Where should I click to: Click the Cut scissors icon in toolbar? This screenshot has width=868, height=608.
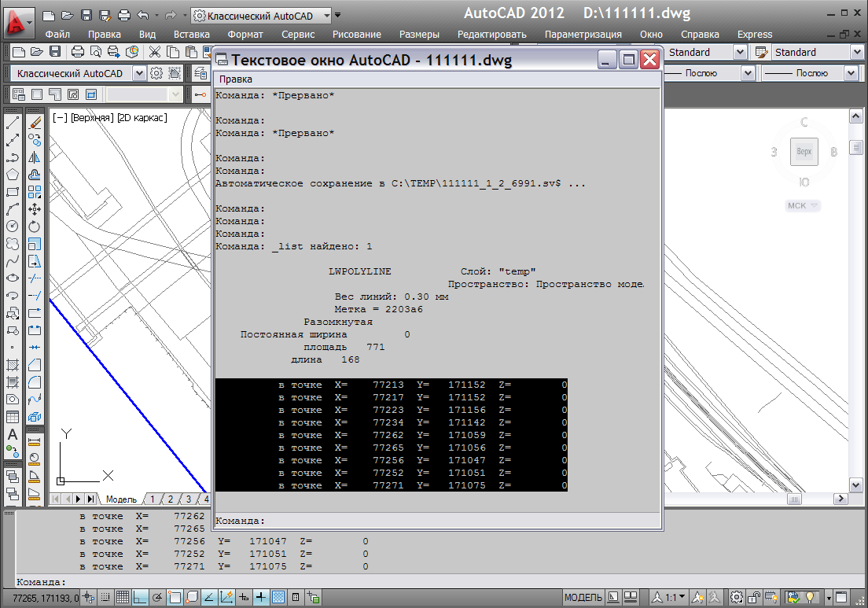pyautogui.click(x=154, y=52)
